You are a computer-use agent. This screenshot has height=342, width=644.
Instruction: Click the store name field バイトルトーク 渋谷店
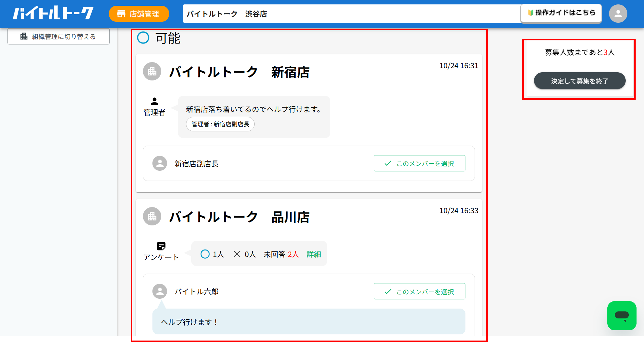[352, 14]
